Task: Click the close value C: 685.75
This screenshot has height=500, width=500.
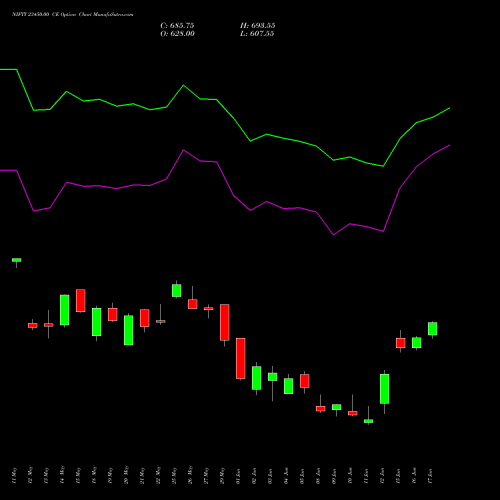Action: [x=177, y=26]
